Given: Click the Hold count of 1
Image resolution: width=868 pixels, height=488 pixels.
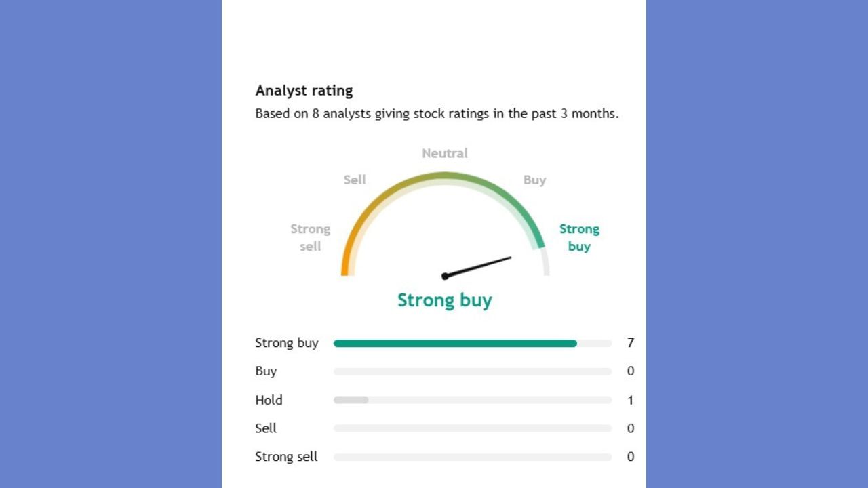Looking at the screenshot, I should click(631, 400).
